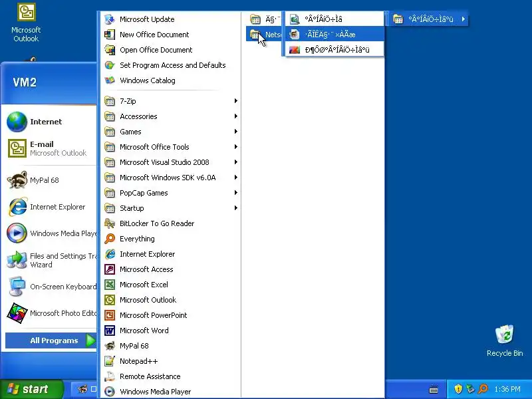Open Windows Media Player from recent list

click(51, 233)
